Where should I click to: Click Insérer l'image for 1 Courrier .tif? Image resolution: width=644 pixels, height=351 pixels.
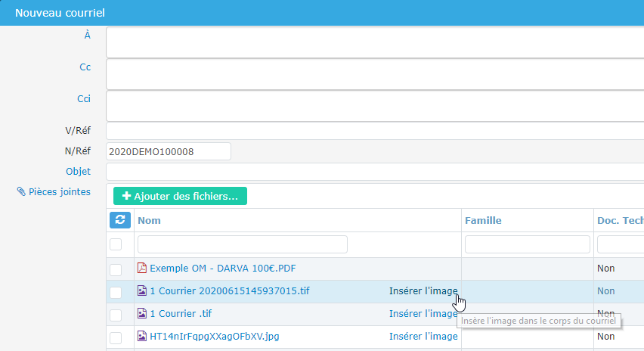pos(423,313)
